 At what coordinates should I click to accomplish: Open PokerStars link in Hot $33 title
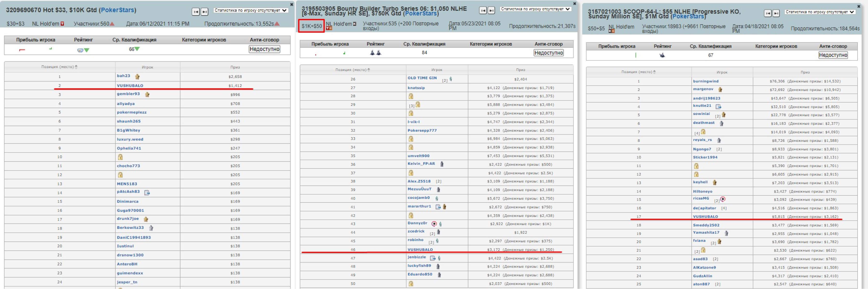(x=117, y=10)
